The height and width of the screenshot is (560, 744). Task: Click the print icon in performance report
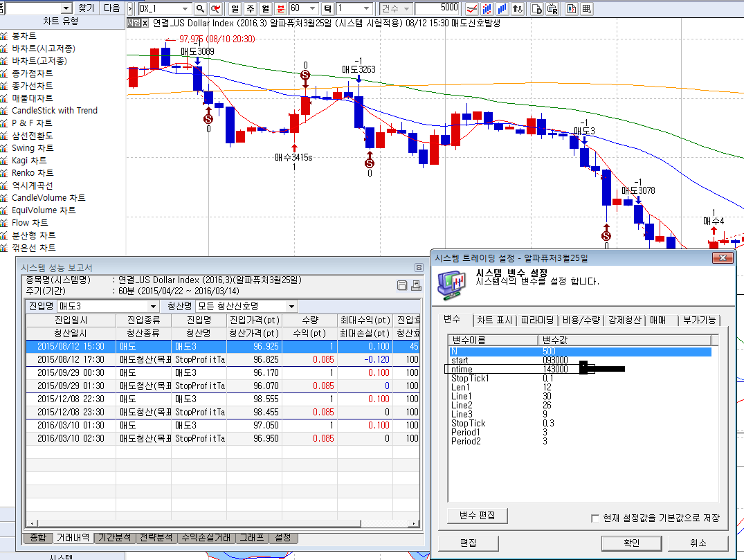coord(415,285)
